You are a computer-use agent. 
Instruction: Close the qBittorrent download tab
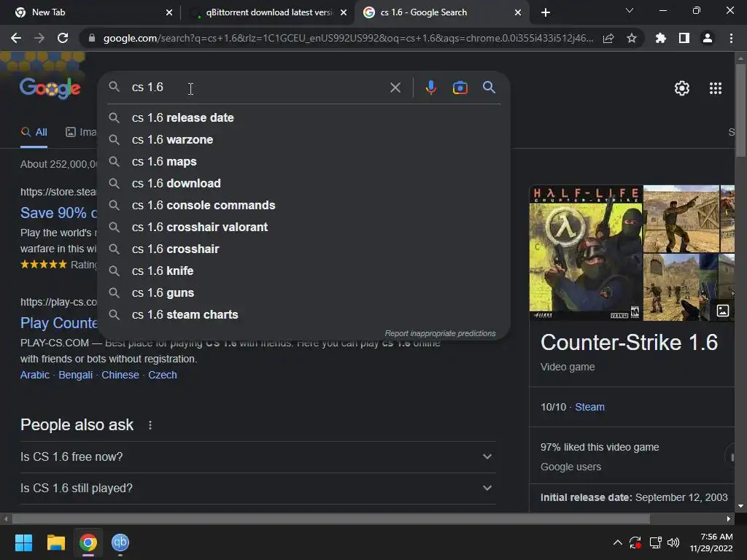tap(344, 12)
